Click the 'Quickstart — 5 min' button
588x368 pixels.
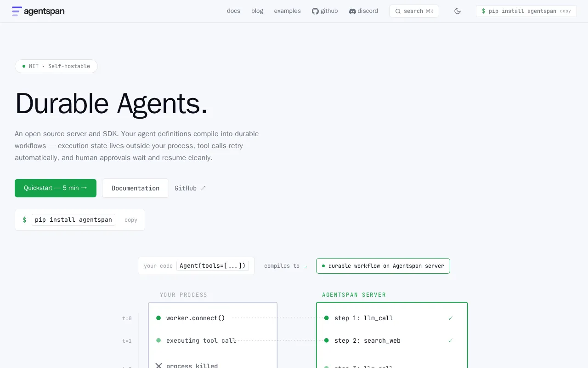(x=56, y=188)
